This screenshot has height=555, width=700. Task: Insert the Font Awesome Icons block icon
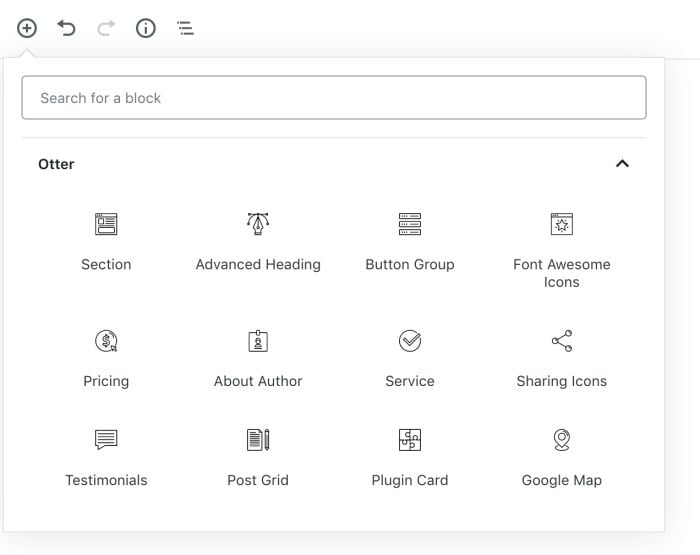[562, 224]
